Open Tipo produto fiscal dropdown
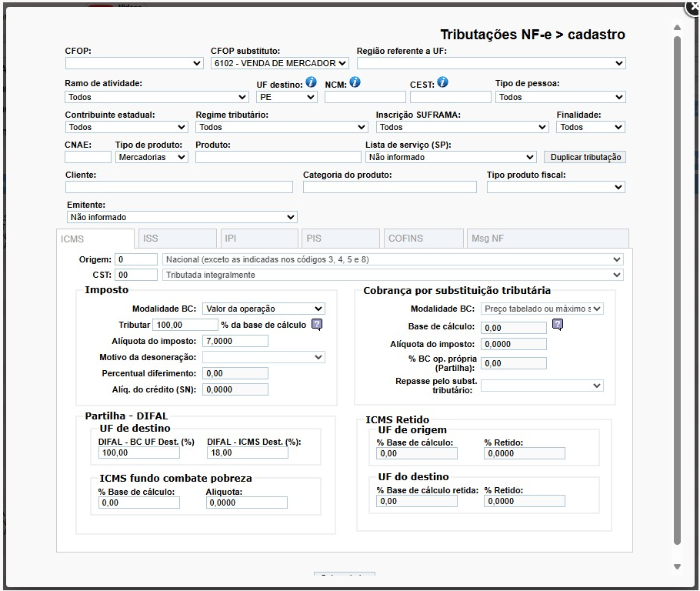The image size is (700, 591). coord(556,187)
